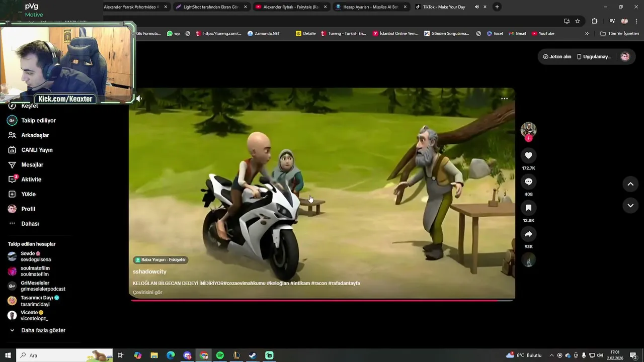
Task: Open Aktivite notifications
Action: pyautogui.click(x=25, y=179)
